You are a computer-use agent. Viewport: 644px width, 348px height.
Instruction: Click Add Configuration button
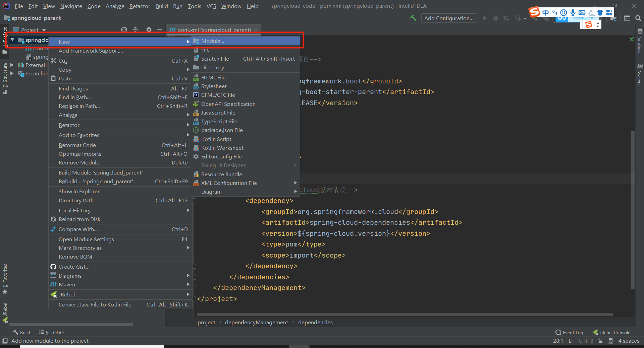tap(449, 18)
